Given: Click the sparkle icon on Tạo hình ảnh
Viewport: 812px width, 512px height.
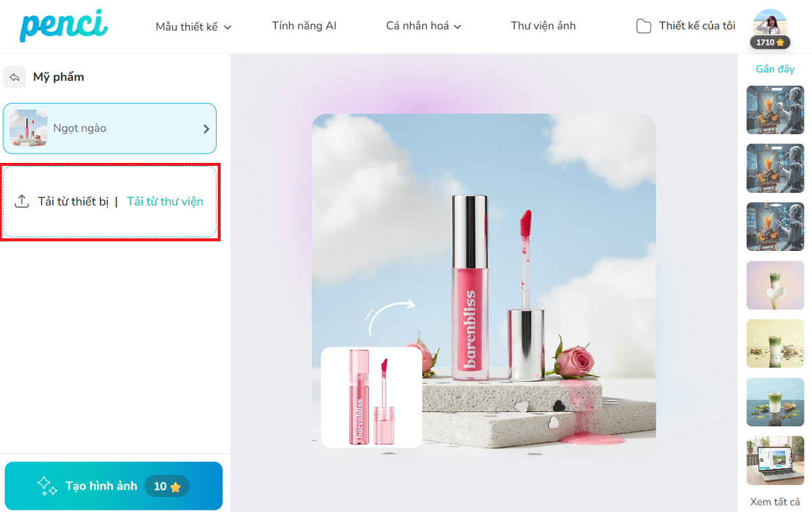Looking at the screenshot, I should click(x=47, y=486).
